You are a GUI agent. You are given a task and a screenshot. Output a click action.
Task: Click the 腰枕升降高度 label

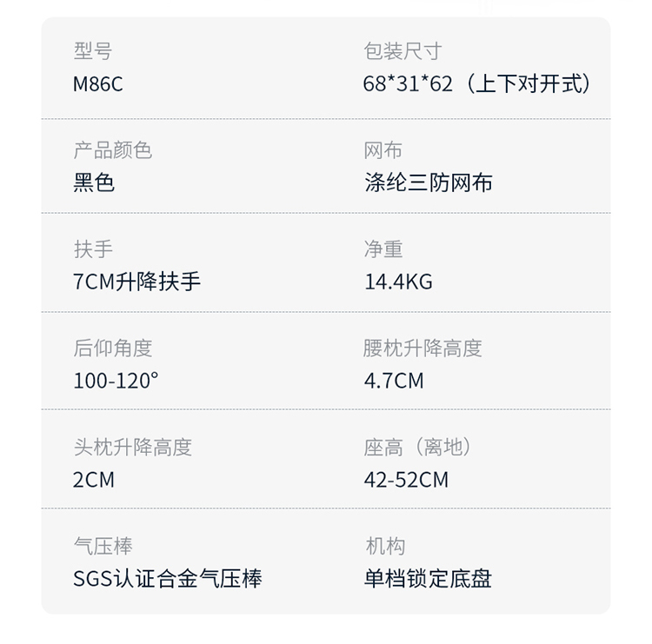pos(422,349)
